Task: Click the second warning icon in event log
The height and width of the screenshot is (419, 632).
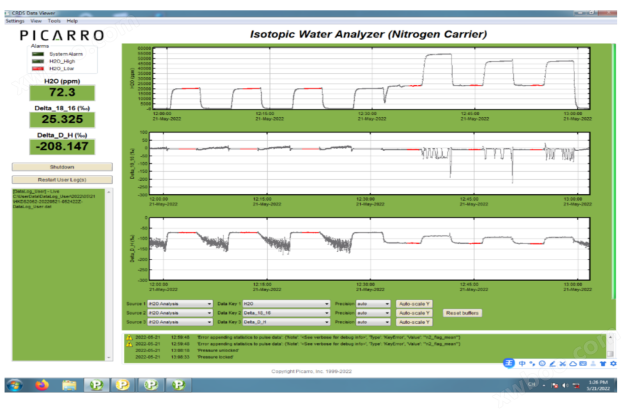Action: click(129, 344)
